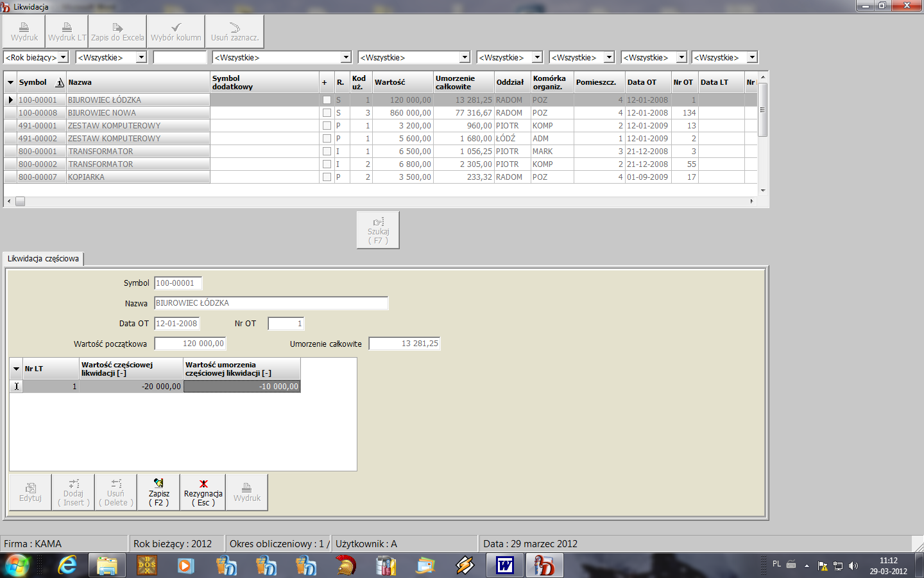The image size is (924, 578).
Task: Open Windows Start button
Action: pos(17,566)
